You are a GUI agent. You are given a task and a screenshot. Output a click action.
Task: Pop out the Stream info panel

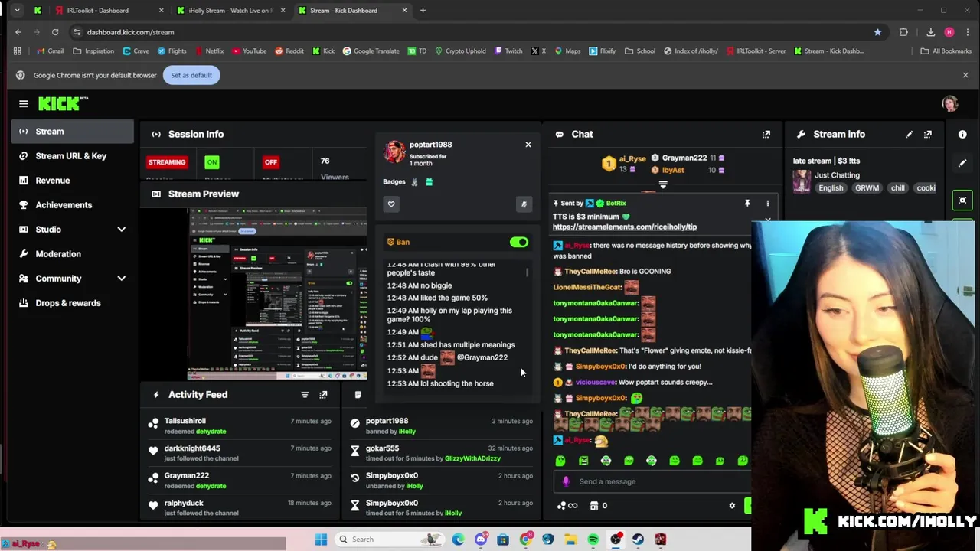(x=928, y=134)
